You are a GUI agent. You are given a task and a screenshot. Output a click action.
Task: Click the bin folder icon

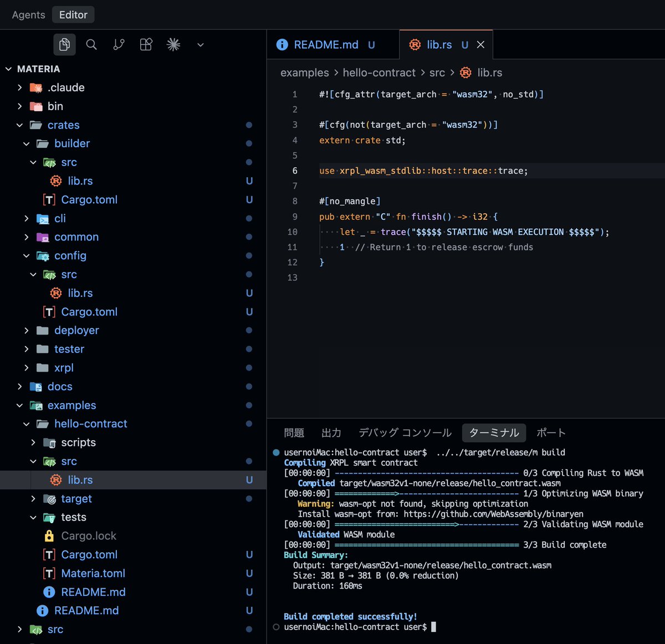pos(36,106)
